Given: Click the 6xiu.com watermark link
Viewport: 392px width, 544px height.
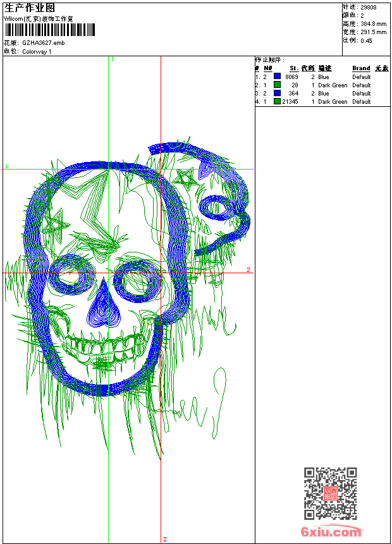Looking at the screenshot, I should (x=331, y=532).
